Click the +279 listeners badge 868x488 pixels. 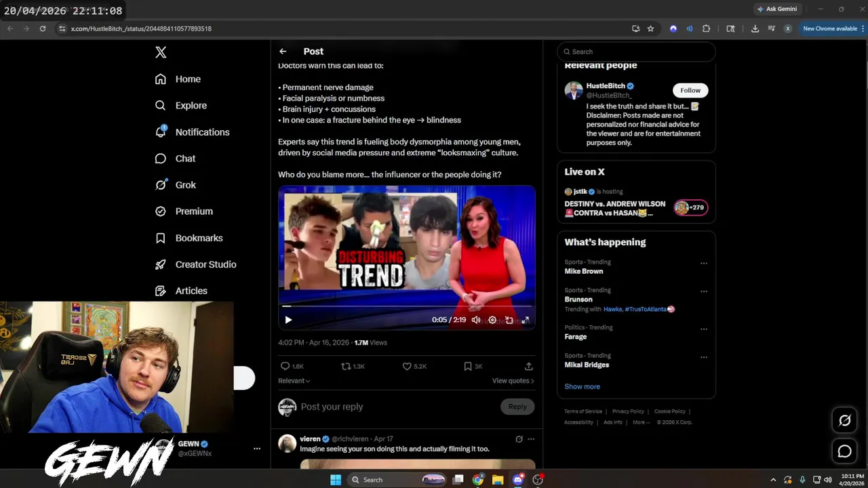click(x=690, y=207)
